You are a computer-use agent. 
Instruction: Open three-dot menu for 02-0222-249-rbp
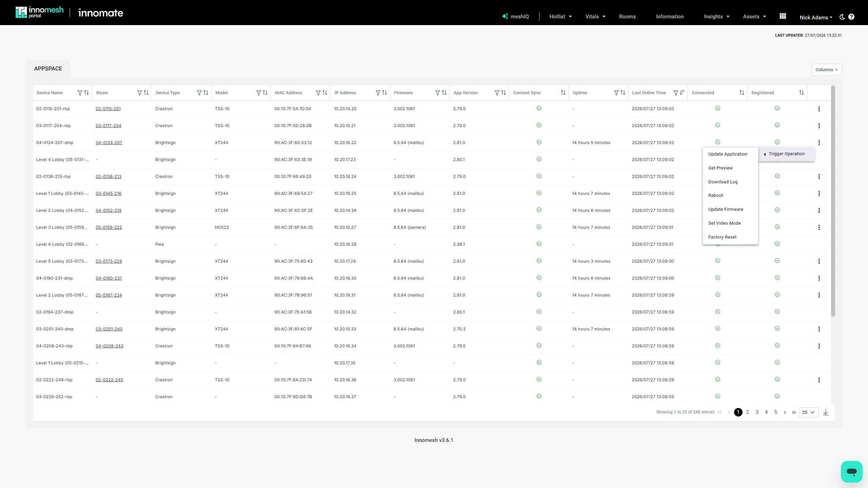[x=819, y=380]
